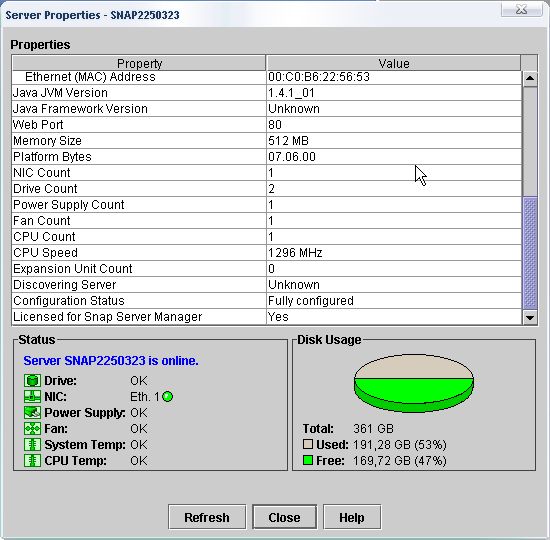Image resolution: width=550 pixels, height=540 pixels.
Task: Click the Power Supply status icon
Action: coord(32,413)
